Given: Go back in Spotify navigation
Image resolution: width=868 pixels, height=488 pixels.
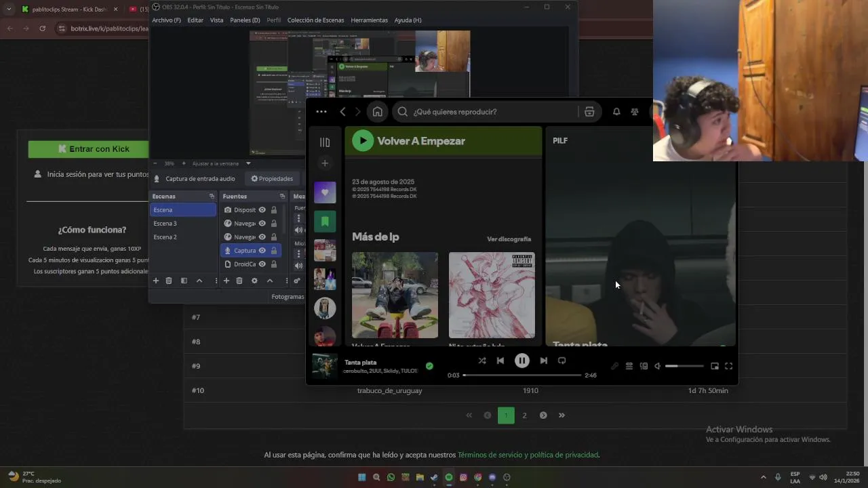Looking at the screenshot, I should tap(342, 112).
